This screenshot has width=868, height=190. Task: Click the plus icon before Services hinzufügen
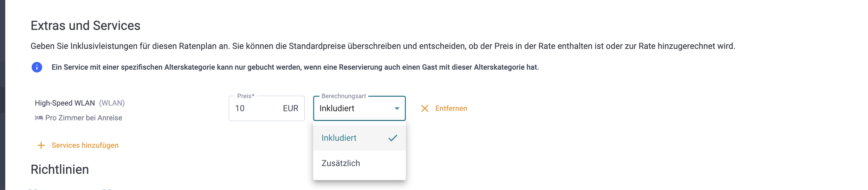41,145
